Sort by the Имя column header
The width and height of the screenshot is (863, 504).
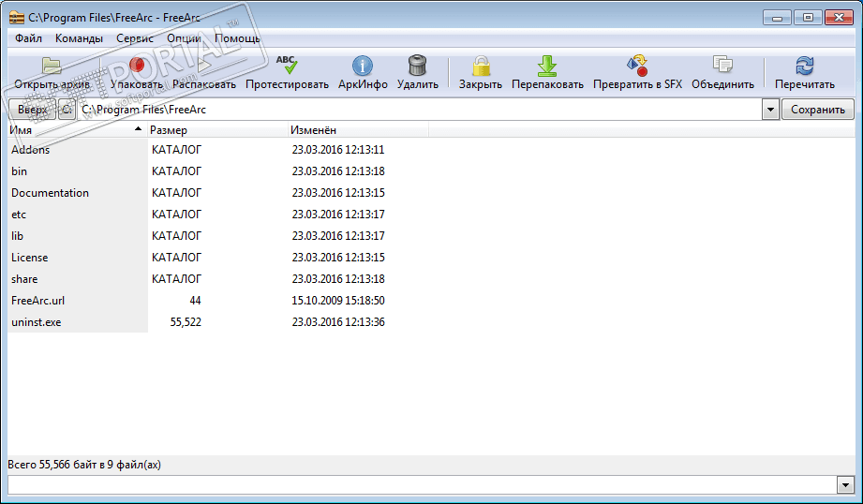78,130
